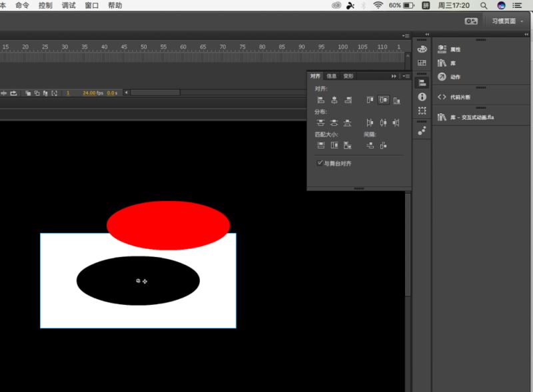
Task: Open the 习惯页面 workspace dropdown
Action: coord(508,21)
